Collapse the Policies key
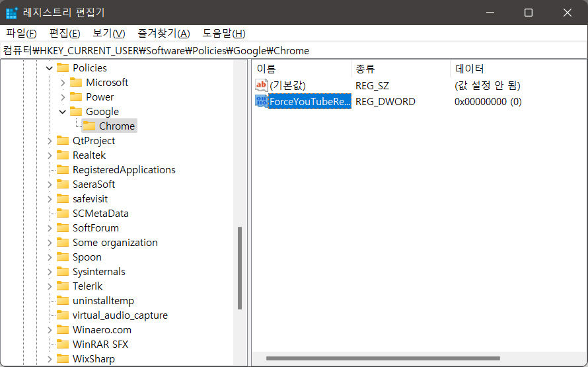The width and height of the screenshot is (588, 367). point(49,68)
